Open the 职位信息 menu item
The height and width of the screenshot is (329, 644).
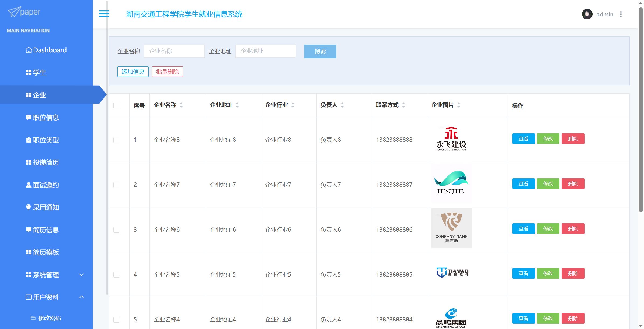tap(46, 118)
